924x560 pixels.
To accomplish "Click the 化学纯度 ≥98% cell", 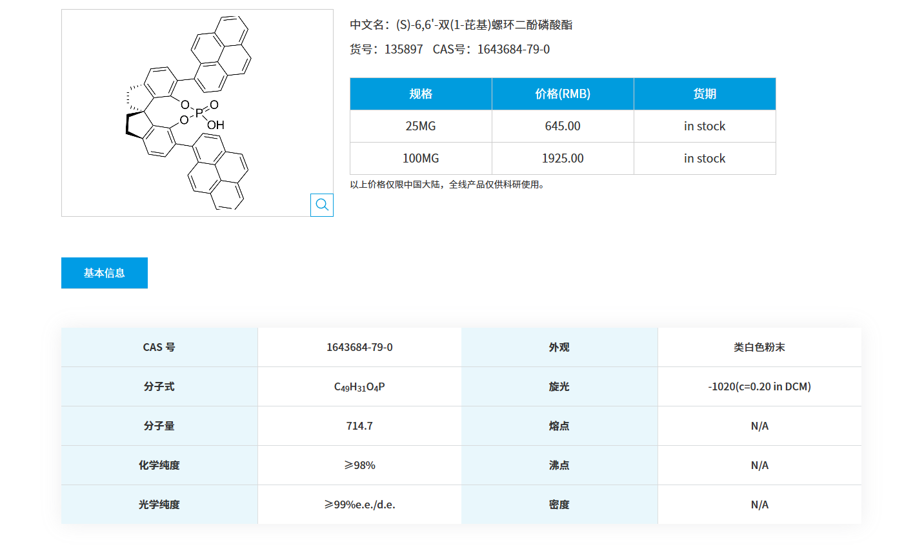I will [x=359, y=465].
